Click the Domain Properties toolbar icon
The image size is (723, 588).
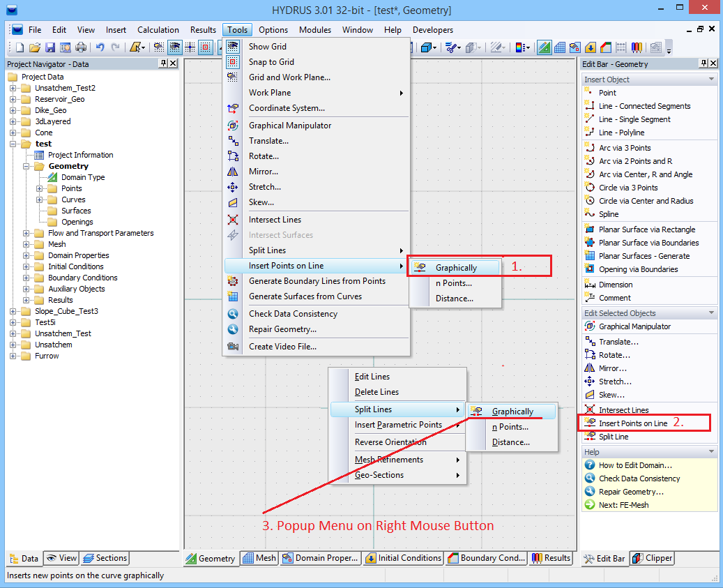coord(575,47)
